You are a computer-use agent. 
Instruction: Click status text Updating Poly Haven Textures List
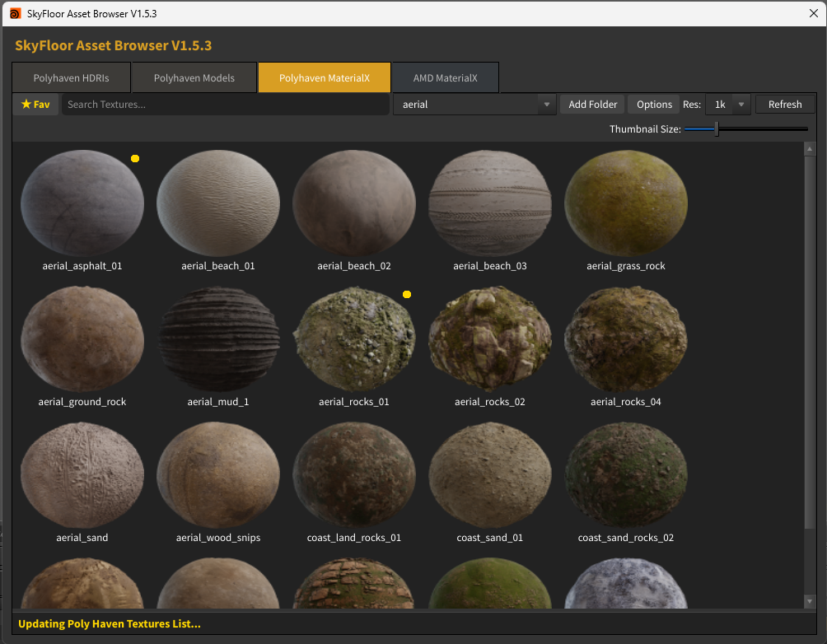110,623
